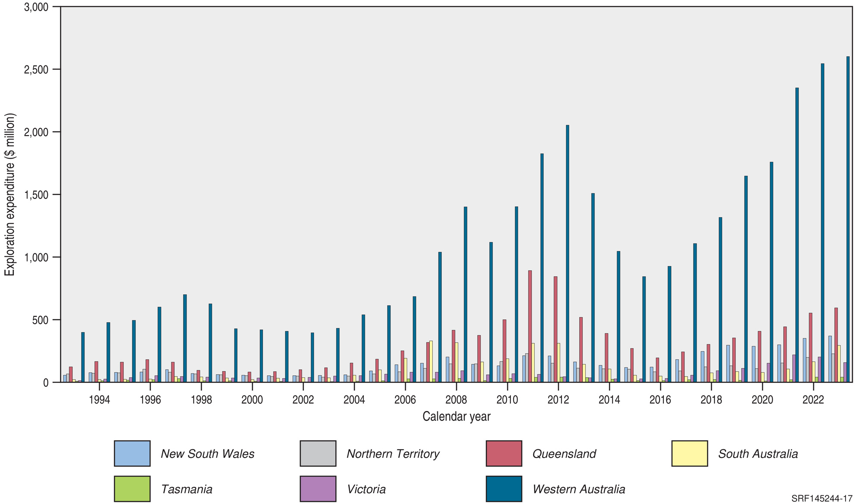Viewport: 862px width, 504px height.
Task: Click the New South Wales legend label text
Action: (207, 453)
